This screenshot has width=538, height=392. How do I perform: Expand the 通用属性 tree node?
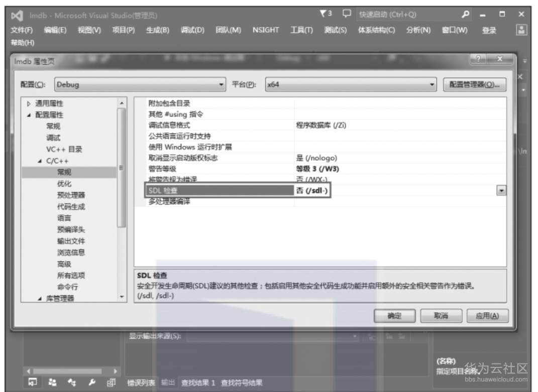point(29,103)
